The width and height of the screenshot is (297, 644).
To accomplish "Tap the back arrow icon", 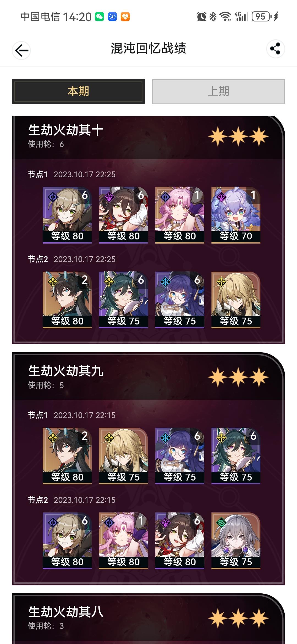I will click(21, 50).
